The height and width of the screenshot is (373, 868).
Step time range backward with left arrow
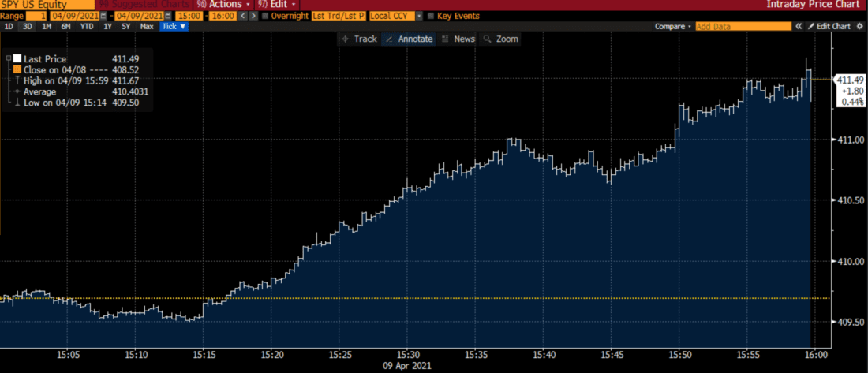pyautogui.click(x=244, y=16)
